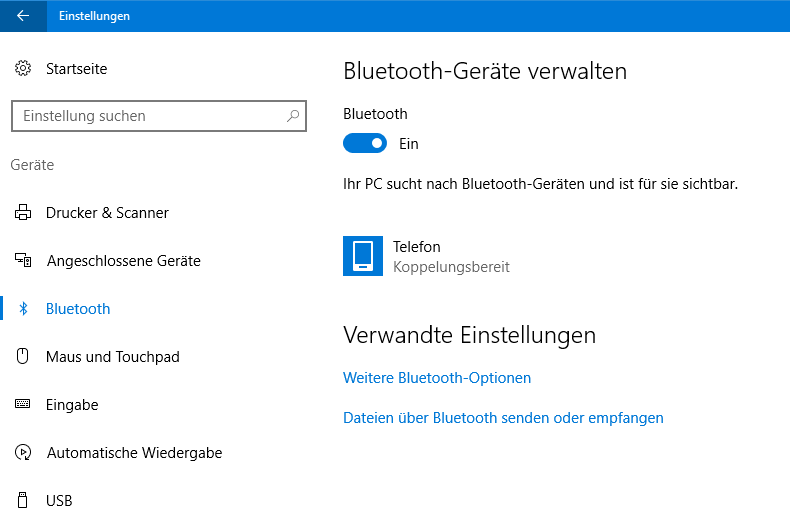This screenshot has height=517, width=790.
Task: Open Drucker & Scanner section label
Action: coord(107,213)
